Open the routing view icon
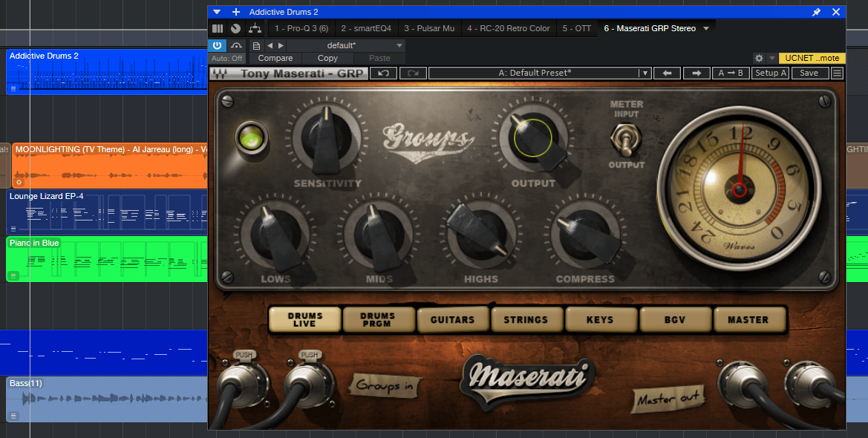 click(255, 28)
